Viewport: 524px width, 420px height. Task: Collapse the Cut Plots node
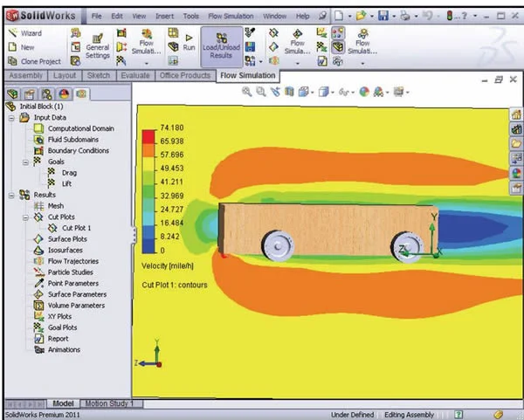(x=26, y=217)
